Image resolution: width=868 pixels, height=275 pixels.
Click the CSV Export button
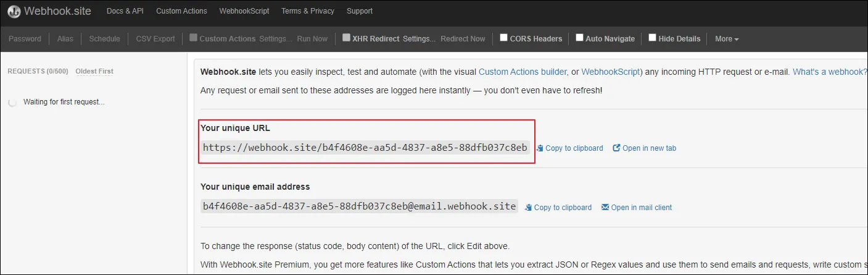tap(155, 39)
